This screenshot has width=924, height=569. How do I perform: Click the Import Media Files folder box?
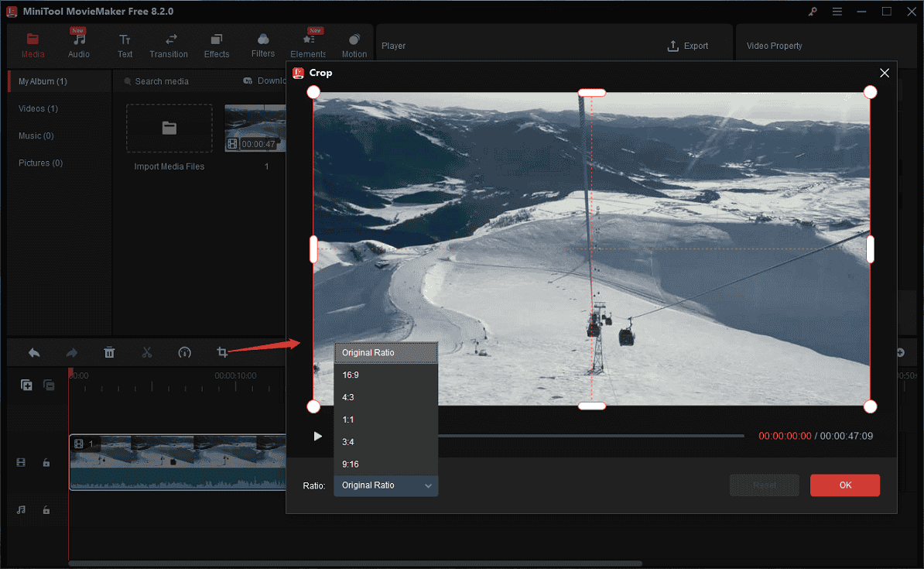(169, 129)
